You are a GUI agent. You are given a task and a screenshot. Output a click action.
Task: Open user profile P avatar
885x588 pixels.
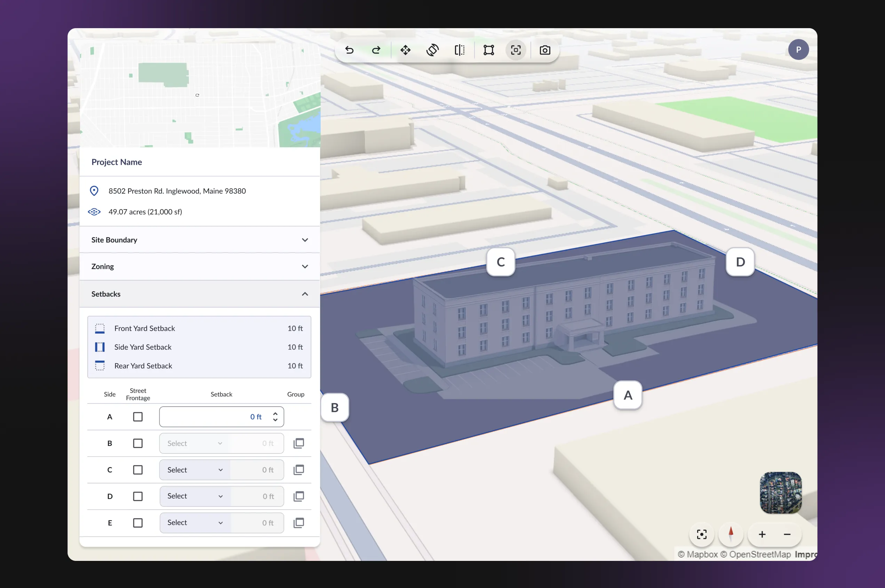click(798, 49)
